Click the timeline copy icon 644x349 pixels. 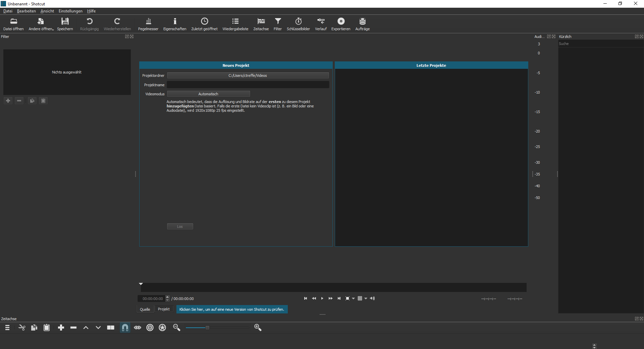34,328
